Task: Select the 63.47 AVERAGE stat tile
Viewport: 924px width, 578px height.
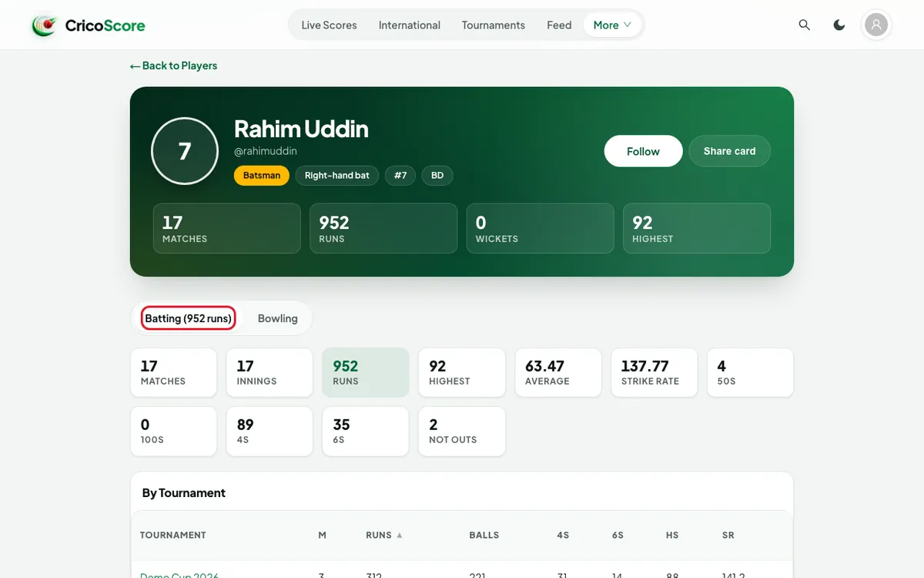Action: pos(557,373)
